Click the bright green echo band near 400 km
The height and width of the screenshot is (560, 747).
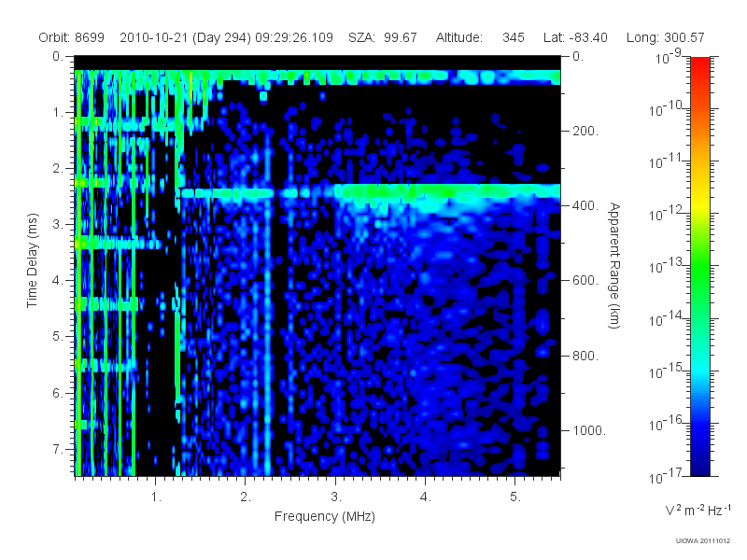[448, 191]
